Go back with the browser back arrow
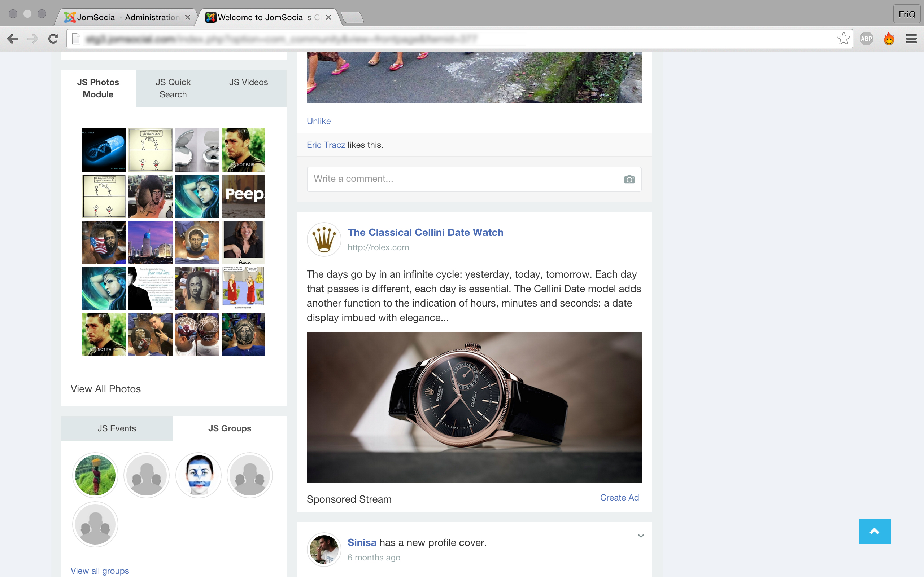This screenshot has width=924, height=577. 13,39
